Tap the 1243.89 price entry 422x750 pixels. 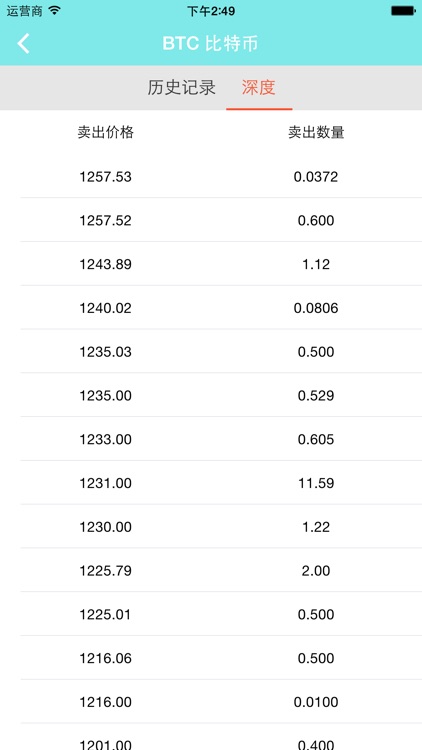(105, 264)
